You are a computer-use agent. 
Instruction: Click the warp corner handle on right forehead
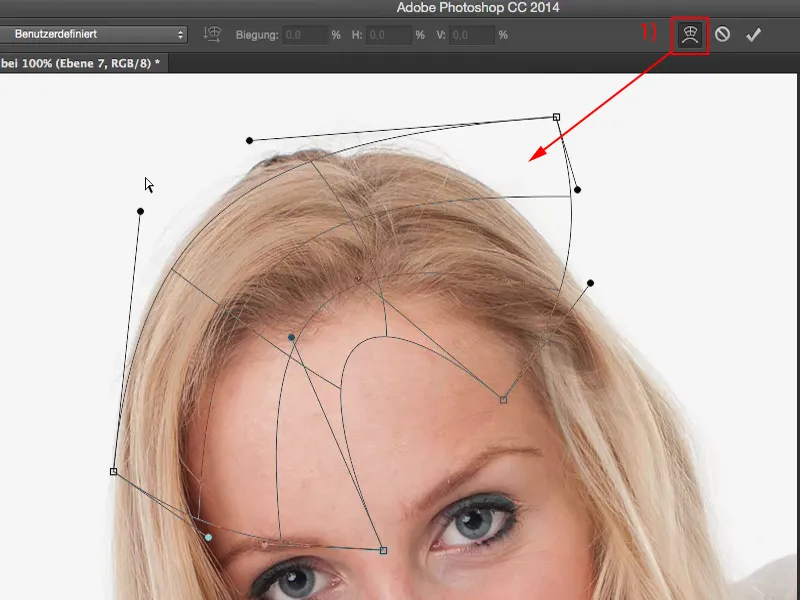(x=504, y=400)
